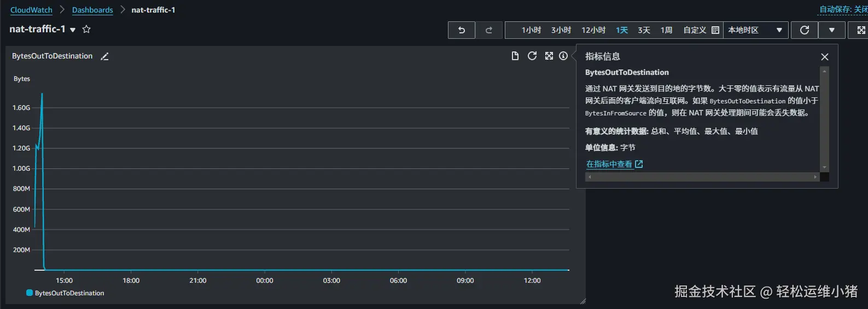The height and width of the screenshot is (309, 868).
Task: Toggle the BytesOutToDestination legend color swatch
Action: point(30,293)
